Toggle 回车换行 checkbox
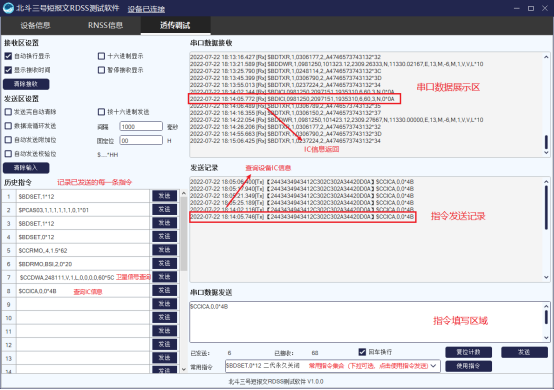Image resolution: width=554 pixels, height=390 pixels. (362, 352)
